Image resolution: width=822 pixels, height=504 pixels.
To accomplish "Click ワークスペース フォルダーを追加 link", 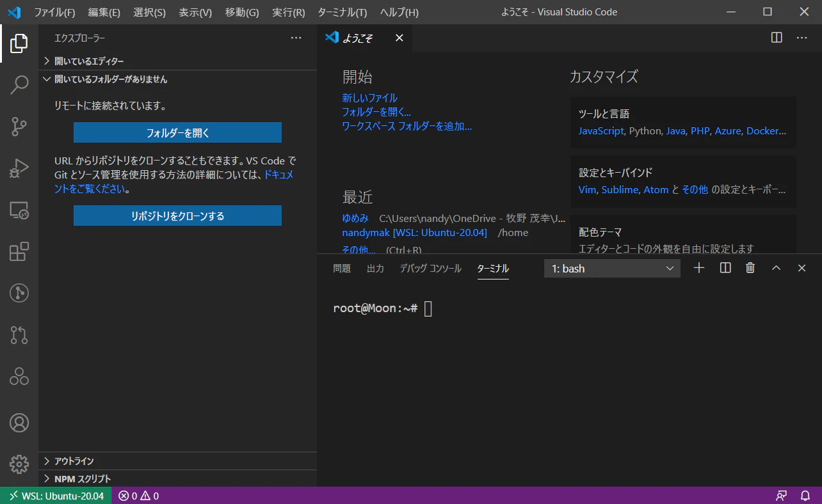I will [x=407, y=126].
